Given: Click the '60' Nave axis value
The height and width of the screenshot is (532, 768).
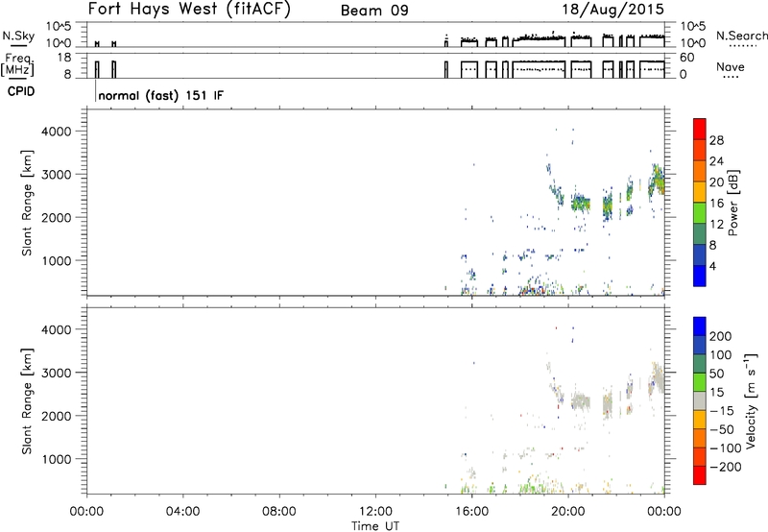Looking at the screenshot, I should tap(686, 58).
